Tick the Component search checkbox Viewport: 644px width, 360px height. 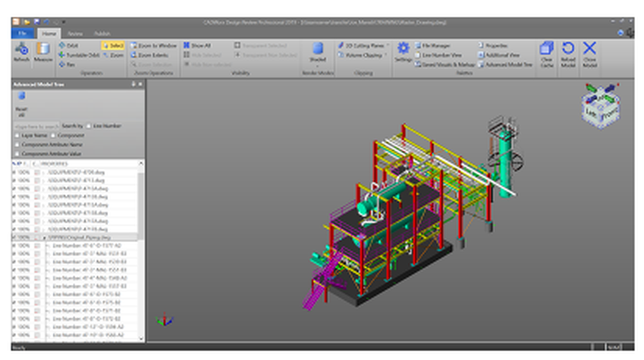pyautogui.click(x=53, y=135)
